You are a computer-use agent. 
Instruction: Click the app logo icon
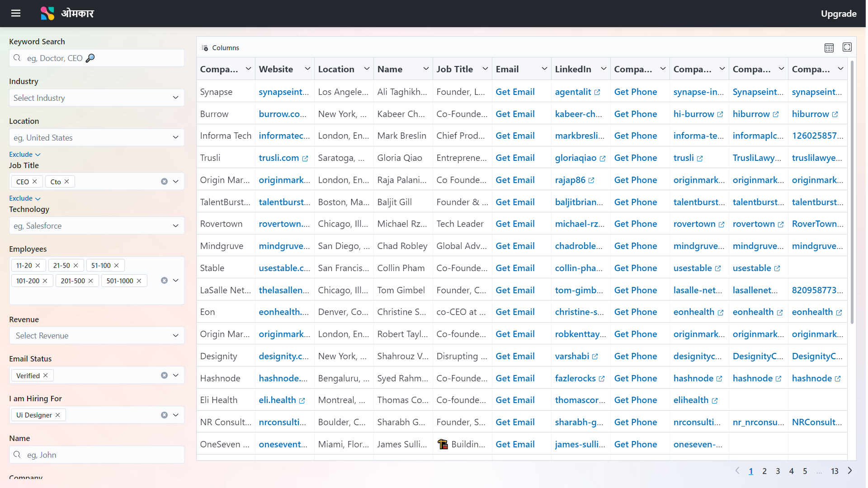point(47,13)
